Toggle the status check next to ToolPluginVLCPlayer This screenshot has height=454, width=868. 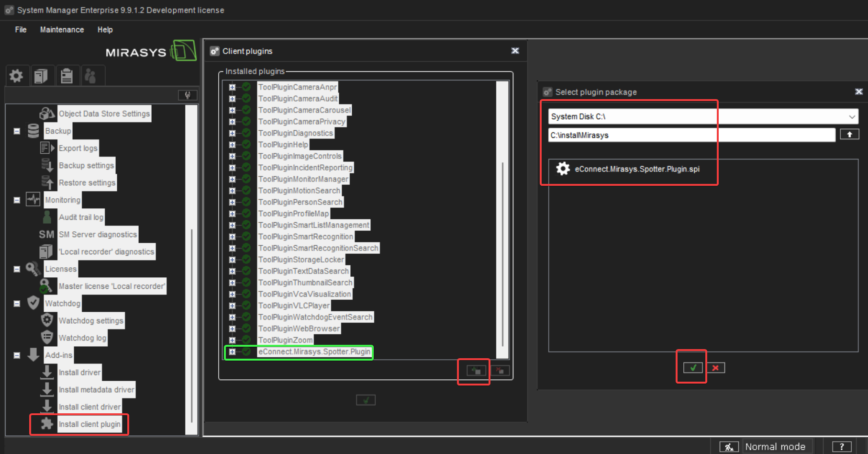pos(246,305)
